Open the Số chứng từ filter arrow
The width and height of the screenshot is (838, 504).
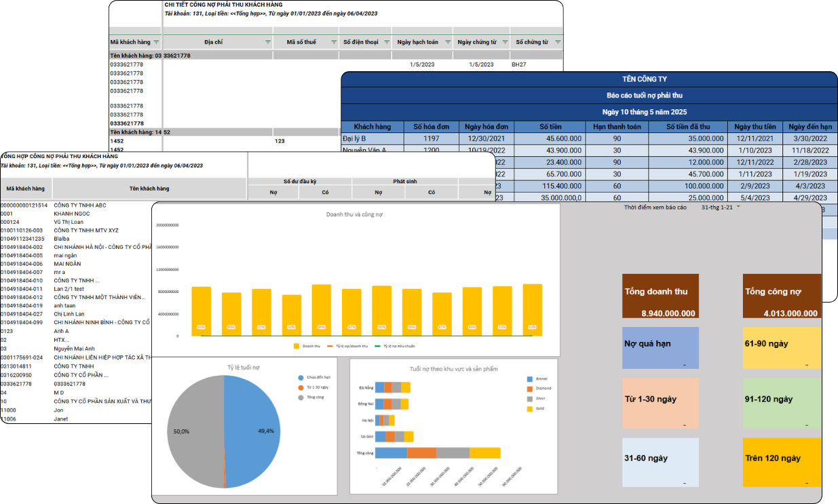(558, 42)
